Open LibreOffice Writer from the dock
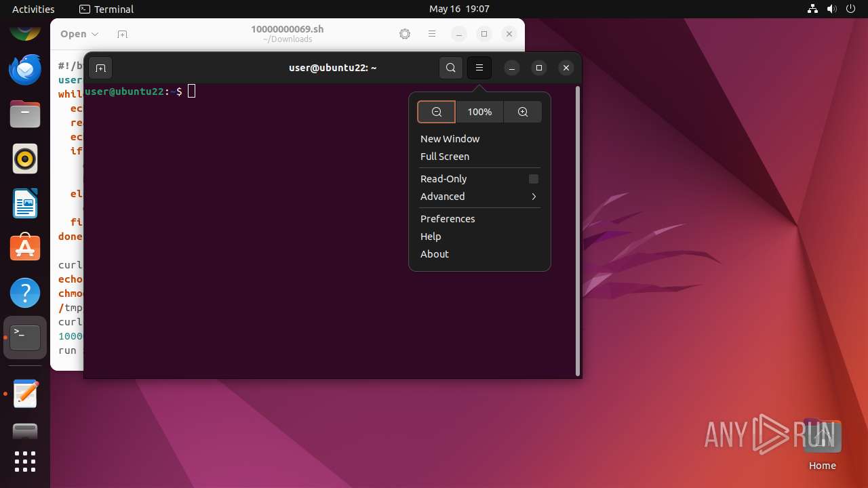Viewport: 868px width, 488px height. [x=25, y=204]
